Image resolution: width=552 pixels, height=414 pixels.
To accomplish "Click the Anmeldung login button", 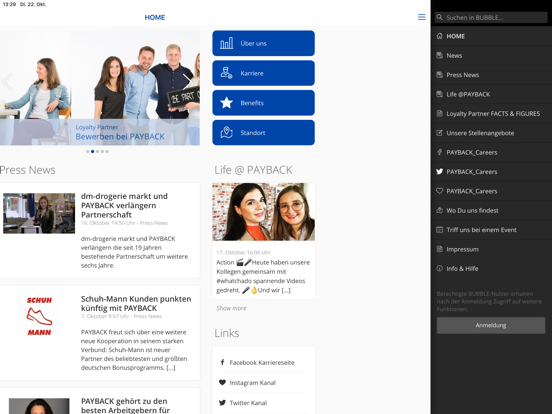I will click(491, 325).
